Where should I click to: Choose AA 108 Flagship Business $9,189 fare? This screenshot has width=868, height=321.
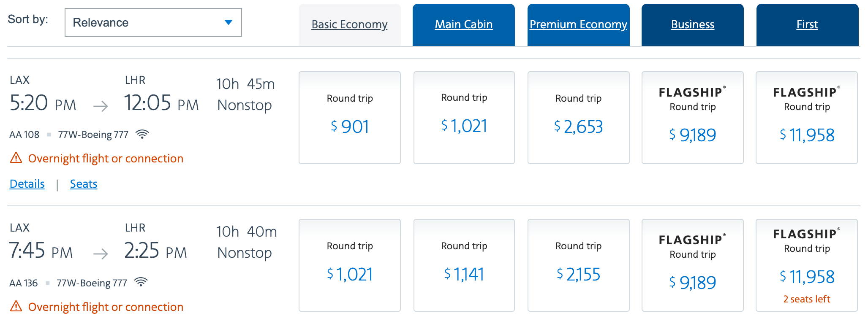coord(692,118)
